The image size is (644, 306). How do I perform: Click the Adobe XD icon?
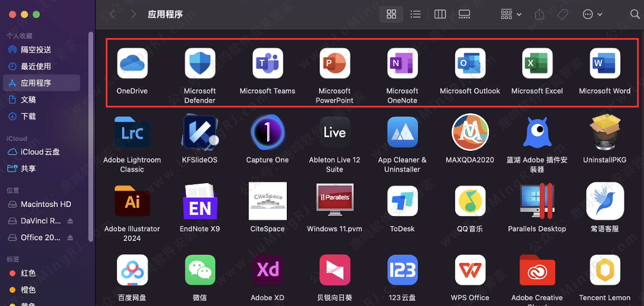267,270
